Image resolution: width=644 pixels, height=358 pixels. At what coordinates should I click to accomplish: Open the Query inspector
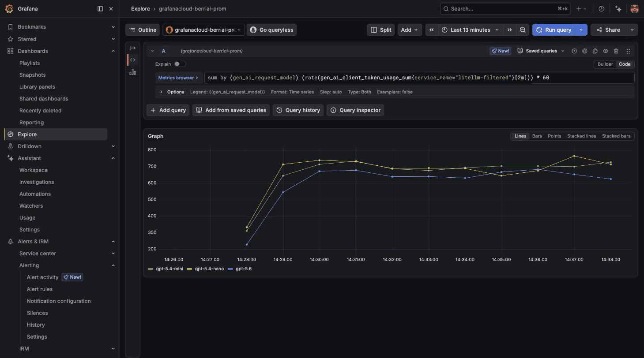355,110
